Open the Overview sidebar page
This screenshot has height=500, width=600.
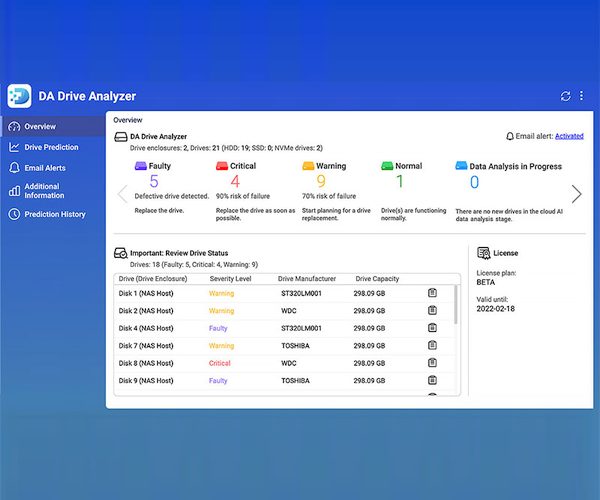(x=53, y=126)
